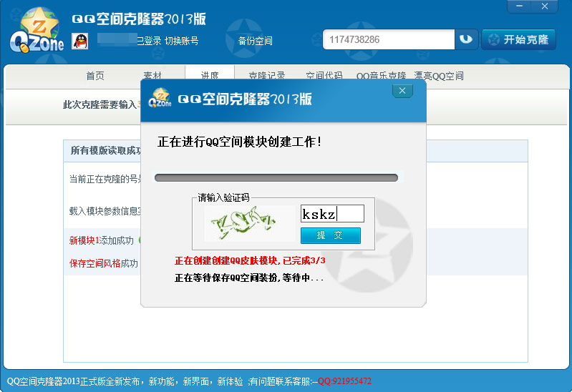Click the QQ number input field 1174738286

[389, 39]
